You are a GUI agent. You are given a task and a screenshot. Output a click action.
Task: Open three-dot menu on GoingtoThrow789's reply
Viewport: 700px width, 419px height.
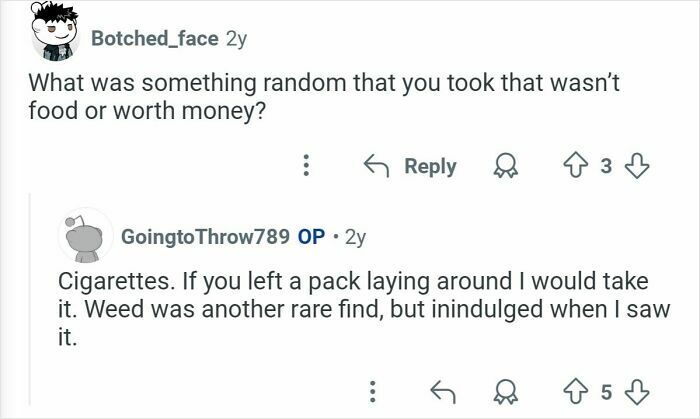[x=371, y=387]
